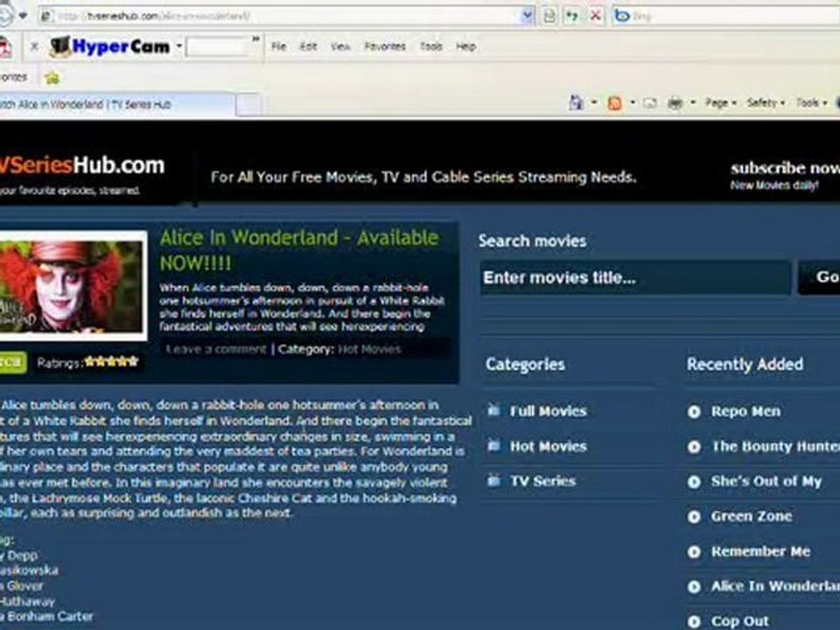Image resolution: width=840 pixels, height=630 pixels.
Task: Click the arrow bullet beside Alice In Wonderland
Action: [x=694, y=586]
